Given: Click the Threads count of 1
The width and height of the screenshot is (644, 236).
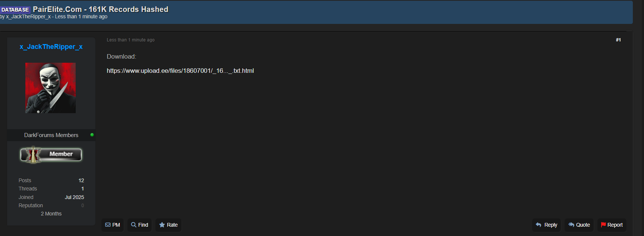Looking at the screenshot, I should [82, 189].
